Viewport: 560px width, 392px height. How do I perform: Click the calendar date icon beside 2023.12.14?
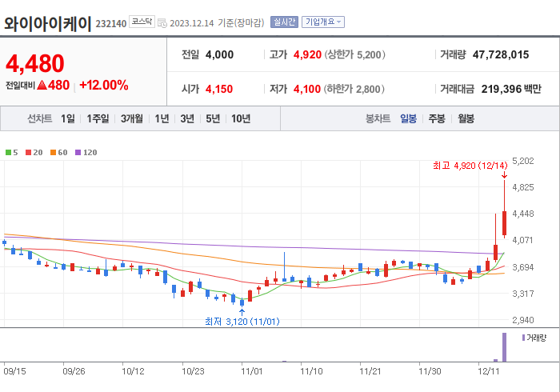(162, 23)
